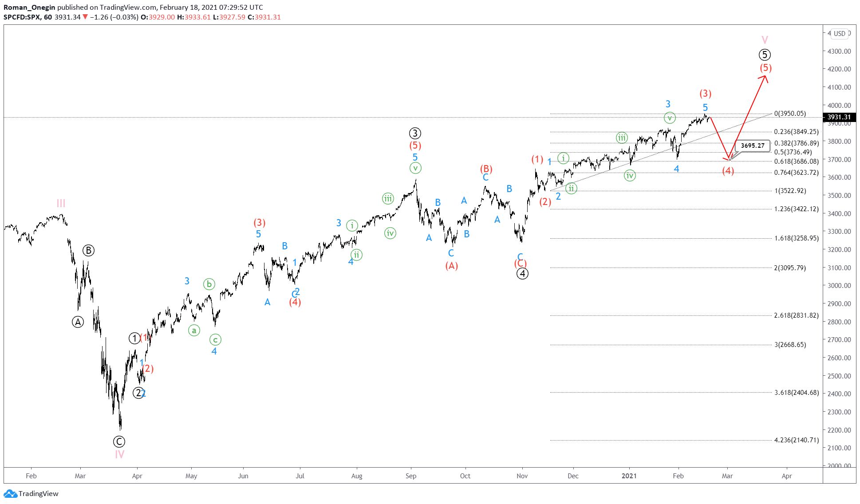
Task: Click the 3695.27 price callout box
Action: tap(753, 146)
